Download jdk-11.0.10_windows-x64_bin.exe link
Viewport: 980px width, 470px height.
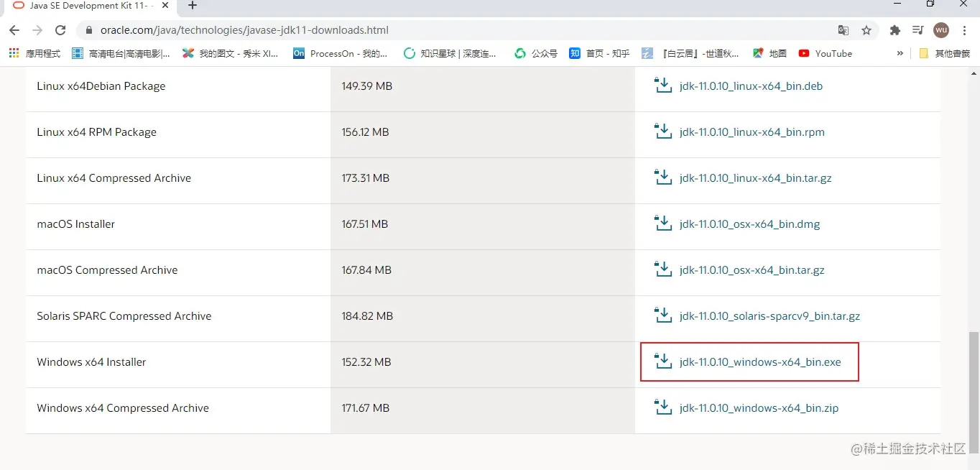click(760, 362)
